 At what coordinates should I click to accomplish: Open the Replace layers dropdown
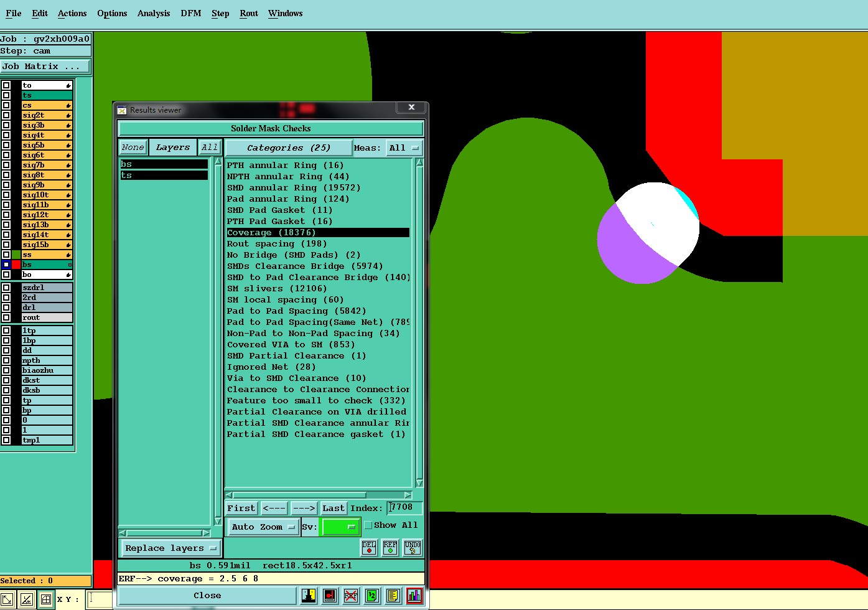pyautogui.click(x=170, y=548)
